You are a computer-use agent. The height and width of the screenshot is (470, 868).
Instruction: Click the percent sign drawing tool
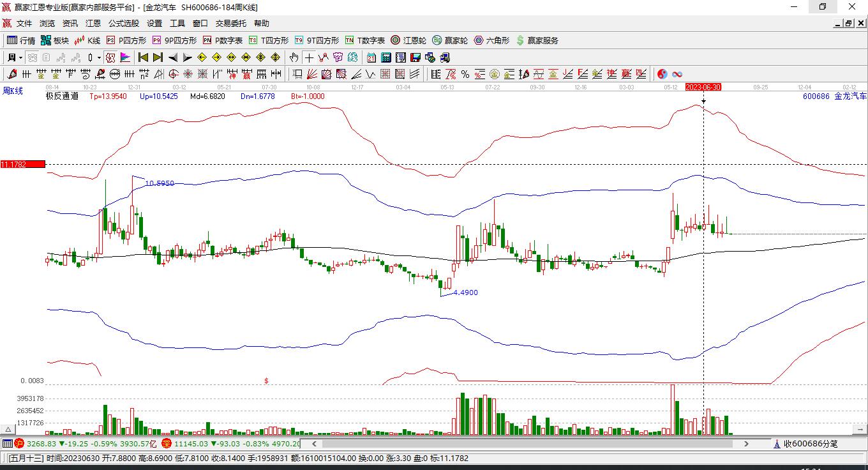[465, 74]
